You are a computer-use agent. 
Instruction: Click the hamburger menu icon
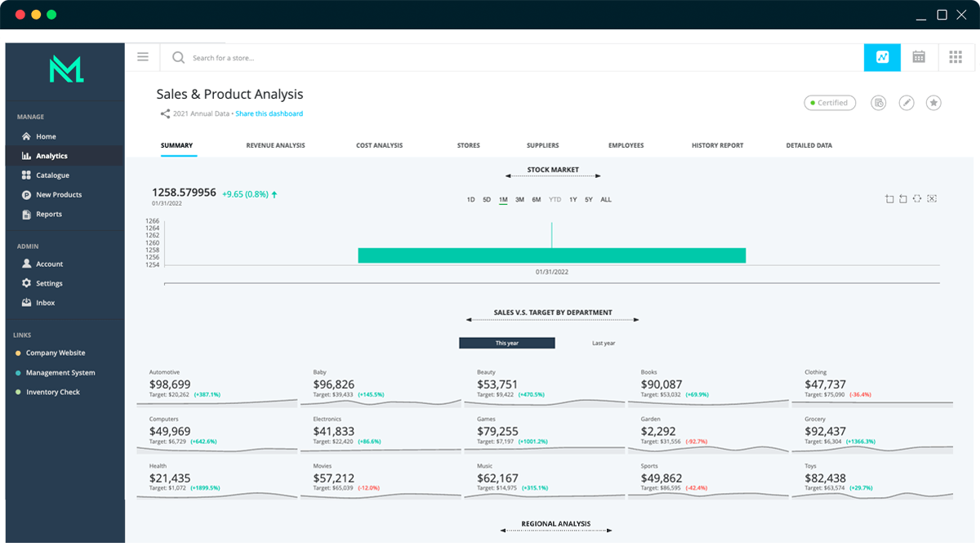143,57
